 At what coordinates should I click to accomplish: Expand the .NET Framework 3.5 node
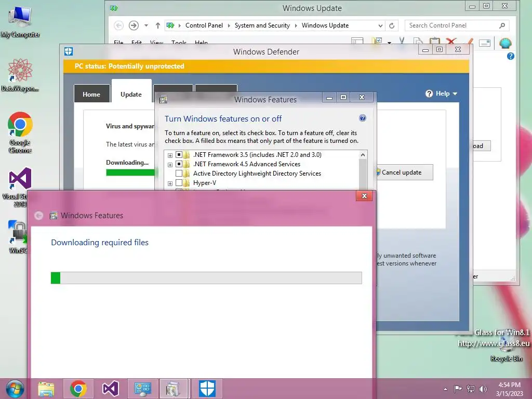(x=170, y=155)
